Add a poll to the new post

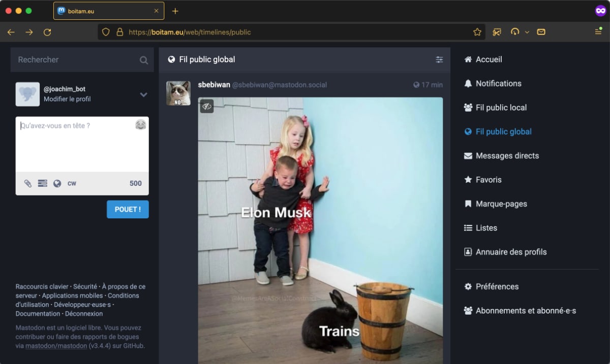pos(42,183)
